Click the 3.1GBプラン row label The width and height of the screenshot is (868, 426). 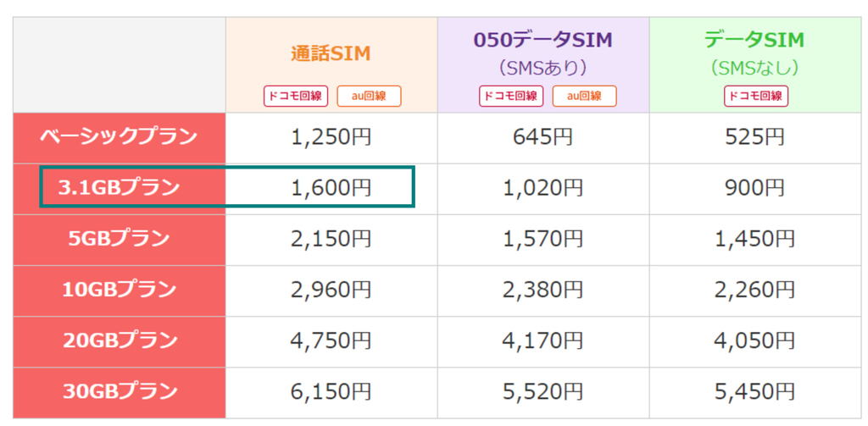[119, 187]
